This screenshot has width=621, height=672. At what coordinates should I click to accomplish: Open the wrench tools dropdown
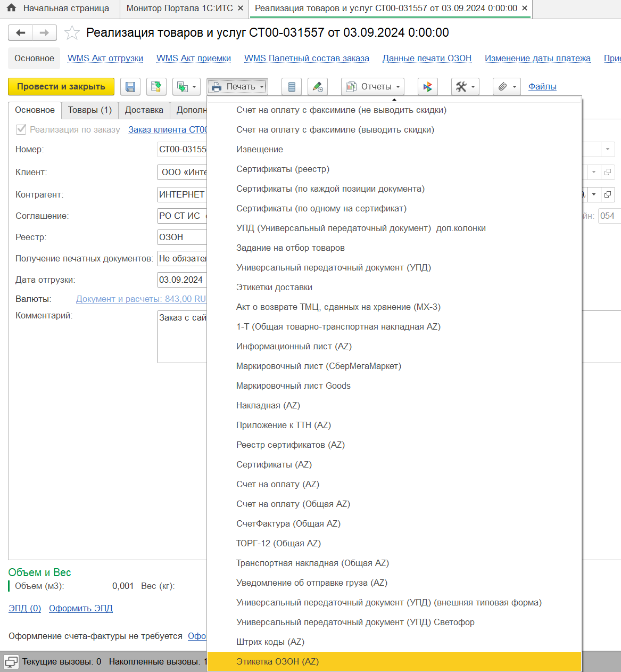tap(465, 87)
